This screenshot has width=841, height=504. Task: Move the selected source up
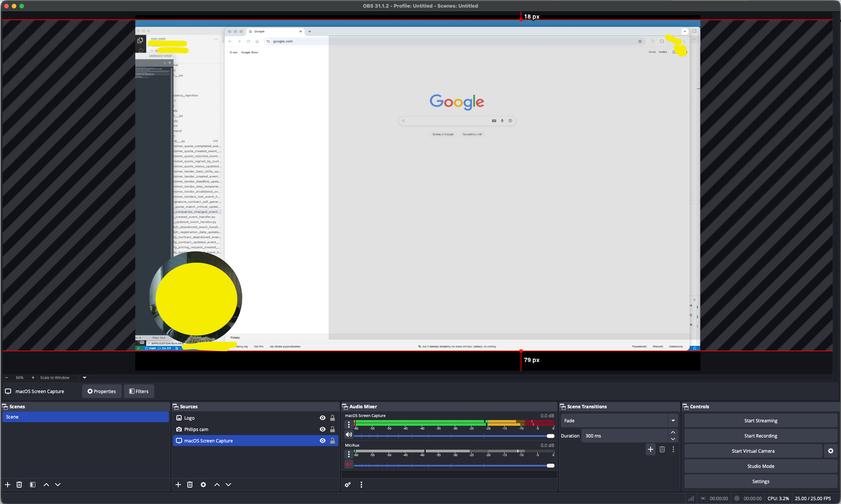point(217,485)
